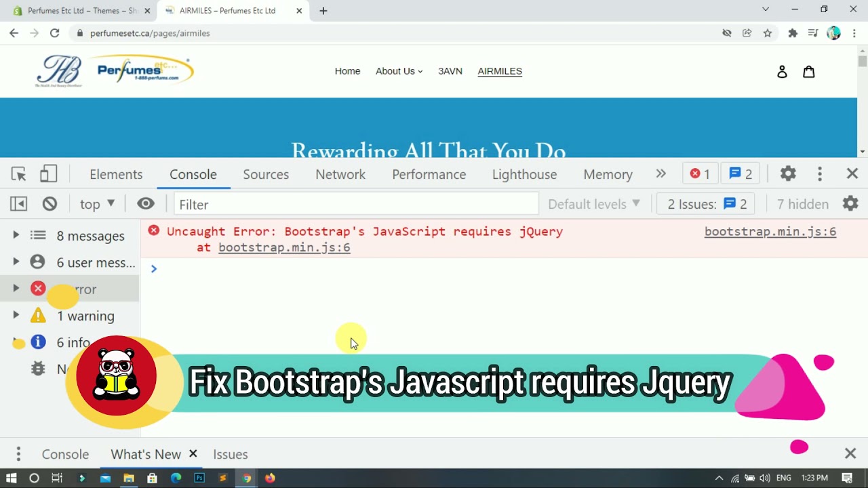This screenshot has height=488, width=868.
Task: Open console settings gear beside 7 hidden
Action: coord(850,204)
